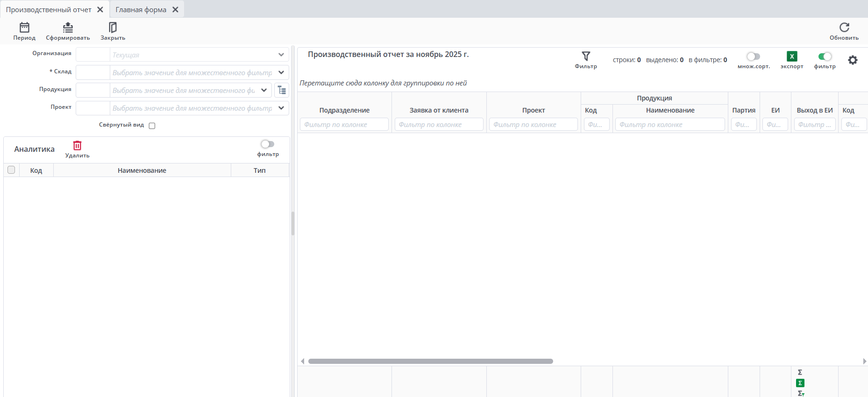Click the horizontal scrollbar thumb

point(430,361)
